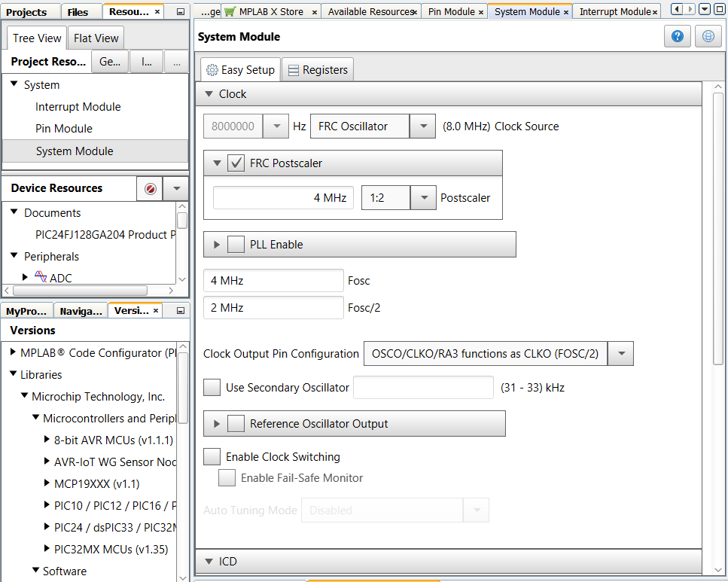Switch to Flat View tab
Image resolution: width=728 pixels, height=582 pixels.
pyautogui.click(x=96, y=38)
